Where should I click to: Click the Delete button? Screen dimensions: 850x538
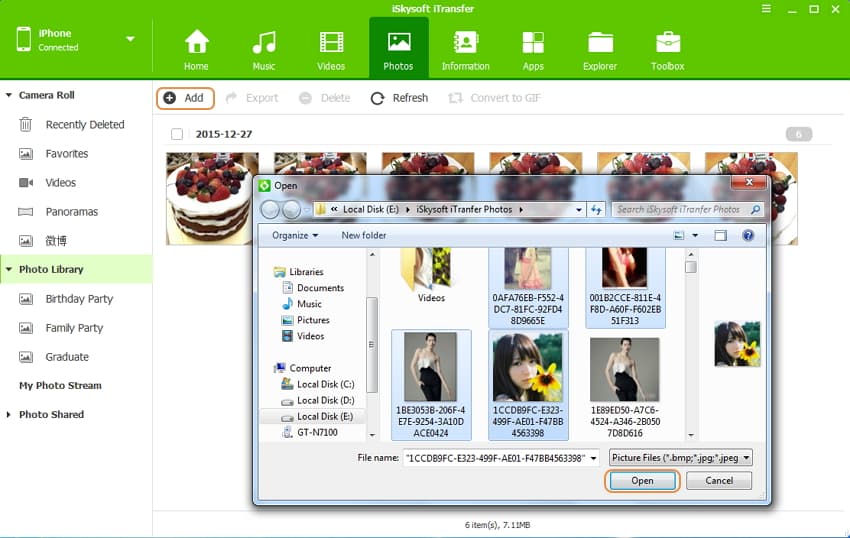click(x=324, y=98)
